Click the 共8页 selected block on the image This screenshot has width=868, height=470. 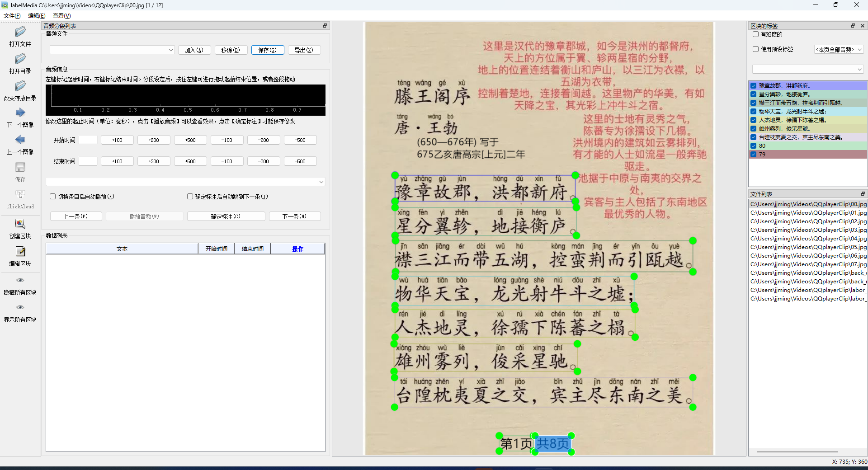(x=552, y=443)
